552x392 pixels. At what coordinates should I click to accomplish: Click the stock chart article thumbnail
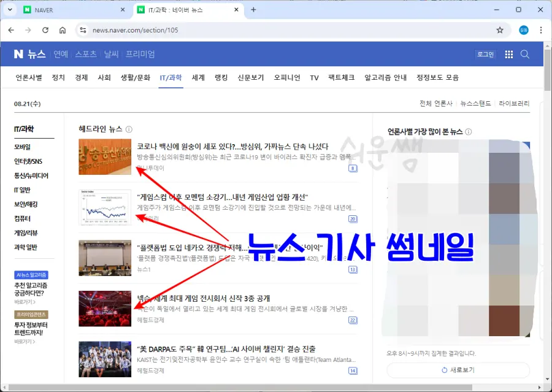pos(105,207)
